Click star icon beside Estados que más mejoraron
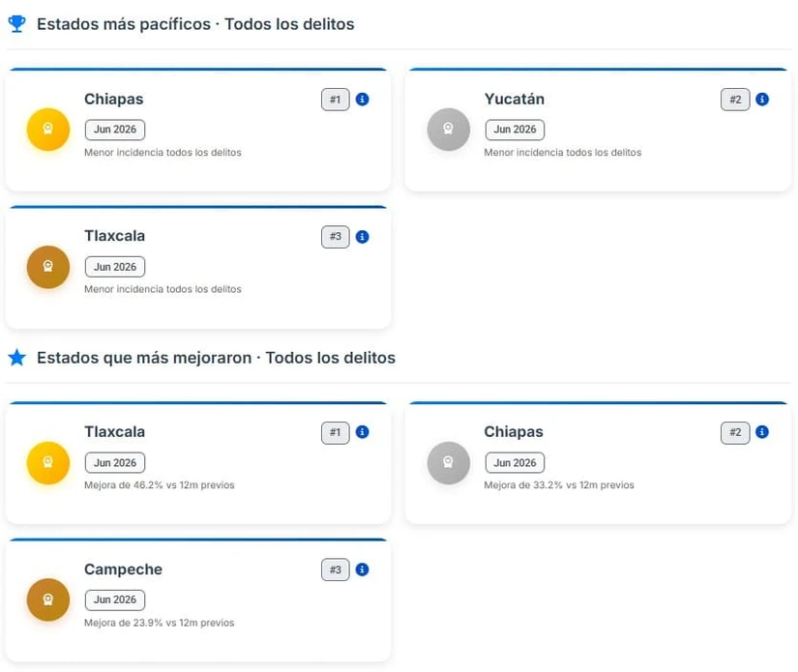The image size is (798, 672). click(16, 358)
